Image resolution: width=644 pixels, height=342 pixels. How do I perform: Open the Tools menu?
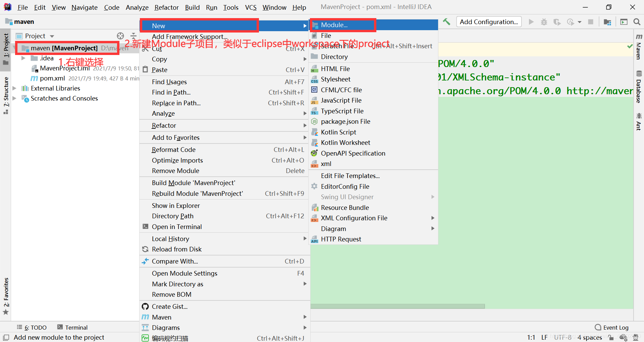pyautogui.click(x=231, y=7)
